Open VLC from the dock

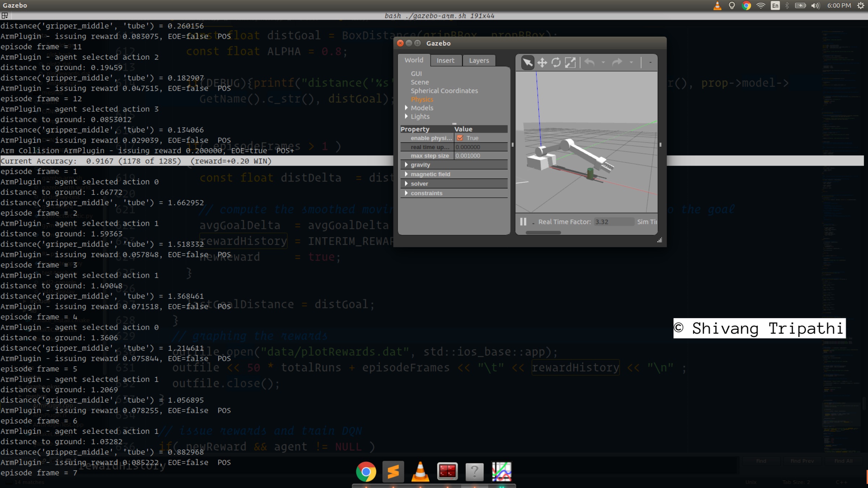tap(420, 472)
